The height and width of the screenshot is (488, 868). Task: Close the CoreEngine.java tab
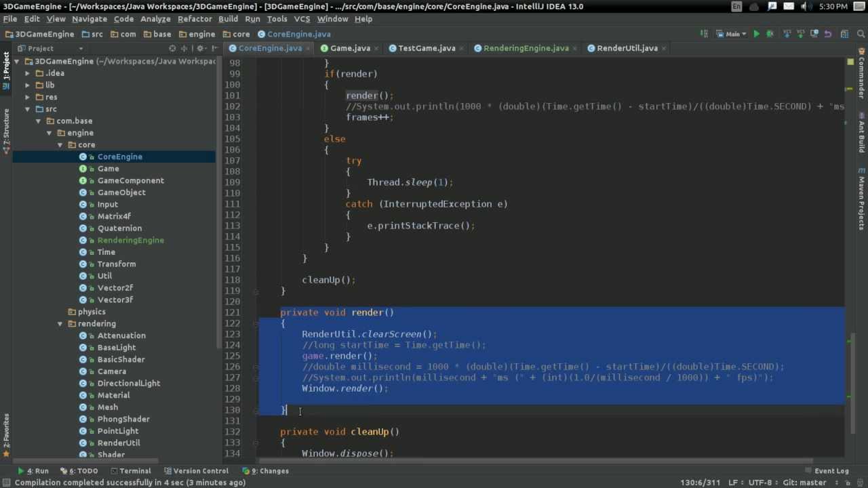(309, 48)
